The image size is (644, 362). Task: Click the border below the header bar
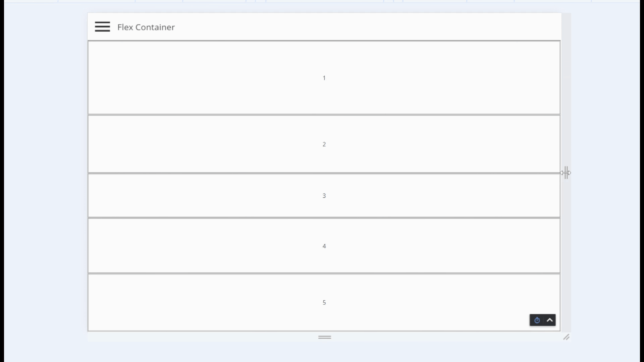click(324, 41)
